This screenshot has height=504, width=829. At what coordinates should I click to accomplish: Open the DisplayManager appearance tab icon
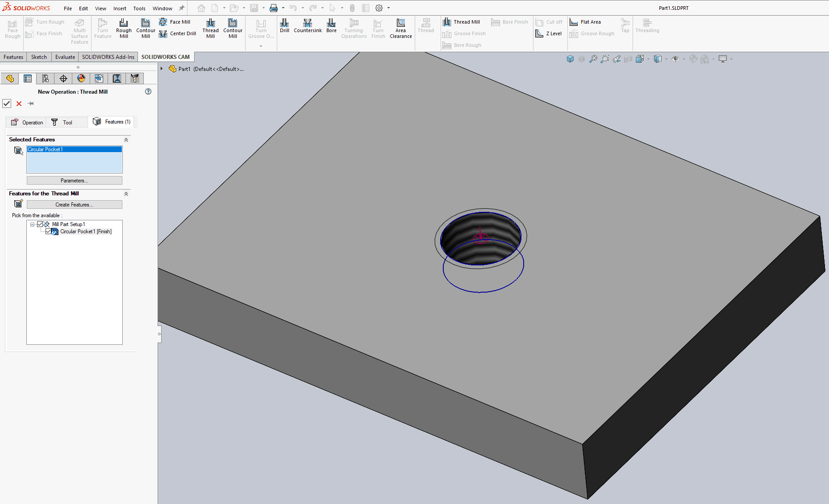81,78
